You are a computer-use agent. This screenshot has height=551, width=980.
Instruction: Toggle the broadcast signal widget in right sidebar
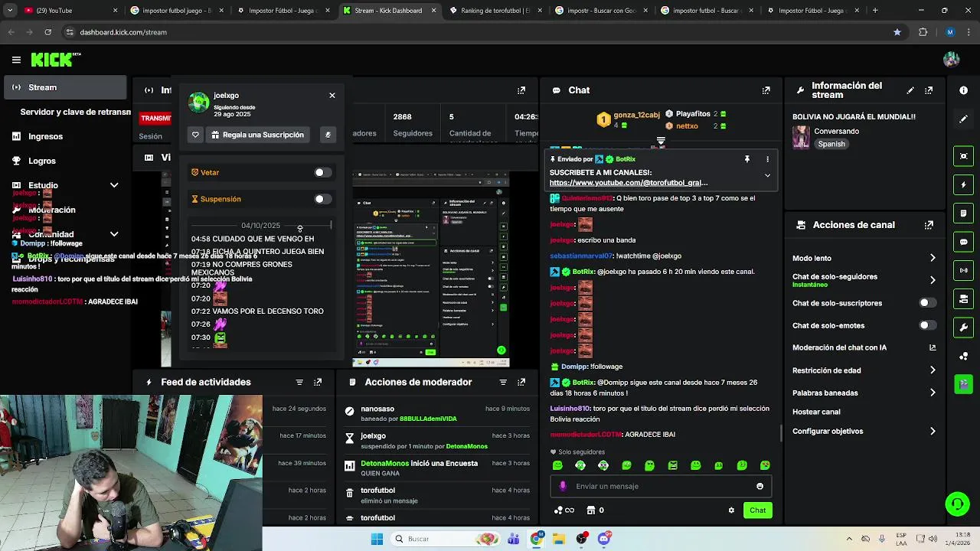[x=963, y=270]
